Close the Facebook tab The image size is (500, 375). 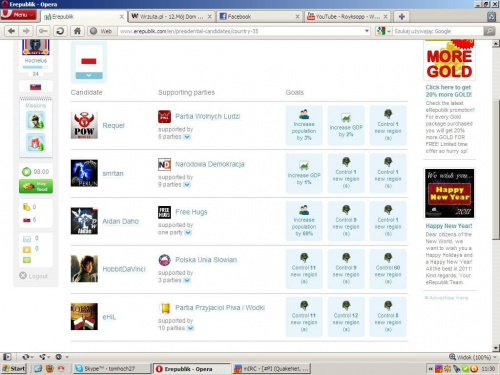point(297,16)
